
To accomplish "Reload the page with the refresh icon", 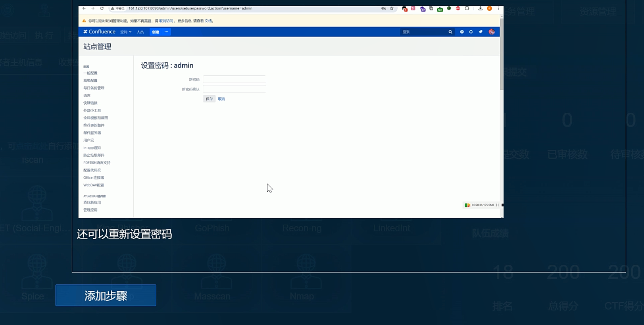I will tap(102, 8).
